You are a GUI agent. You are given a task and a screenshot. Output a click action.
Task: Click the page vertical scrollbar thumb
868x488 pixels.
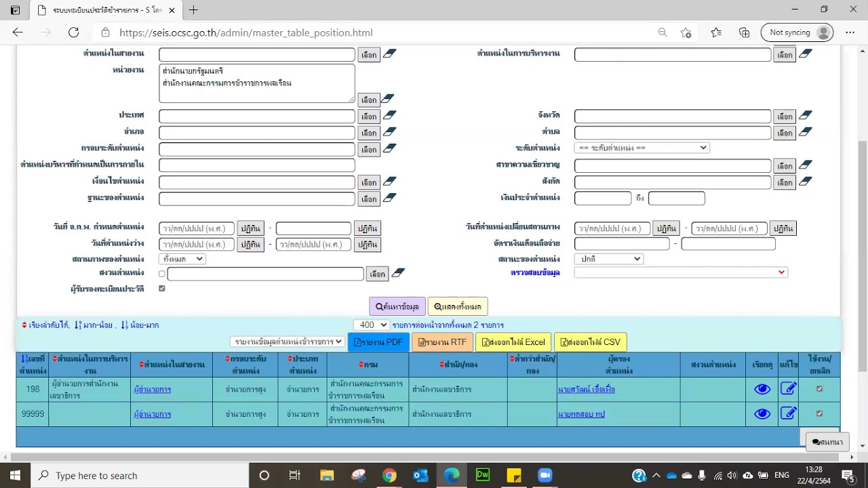(862, 256)
